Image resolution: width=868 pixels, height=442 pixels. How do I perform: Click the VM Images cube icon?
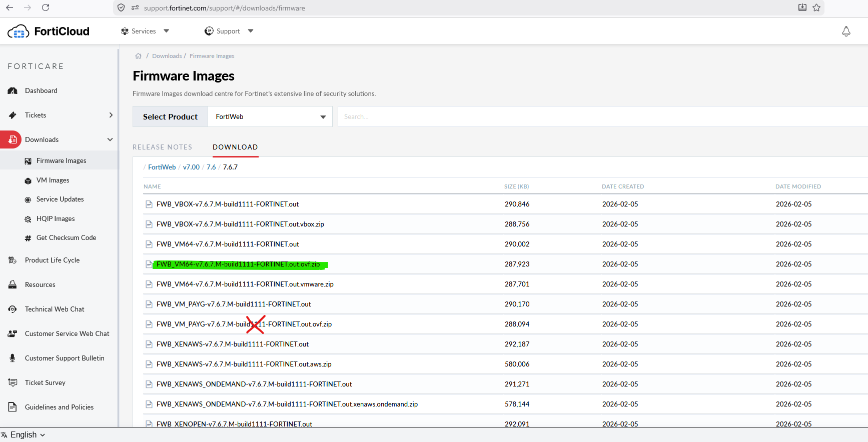(x=28, y=180)
